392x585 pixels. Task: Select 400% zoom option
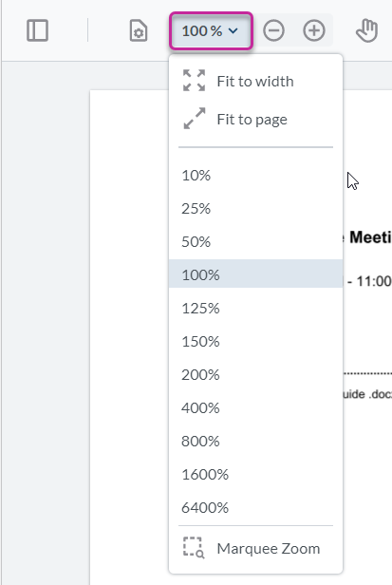coord(255,407)
